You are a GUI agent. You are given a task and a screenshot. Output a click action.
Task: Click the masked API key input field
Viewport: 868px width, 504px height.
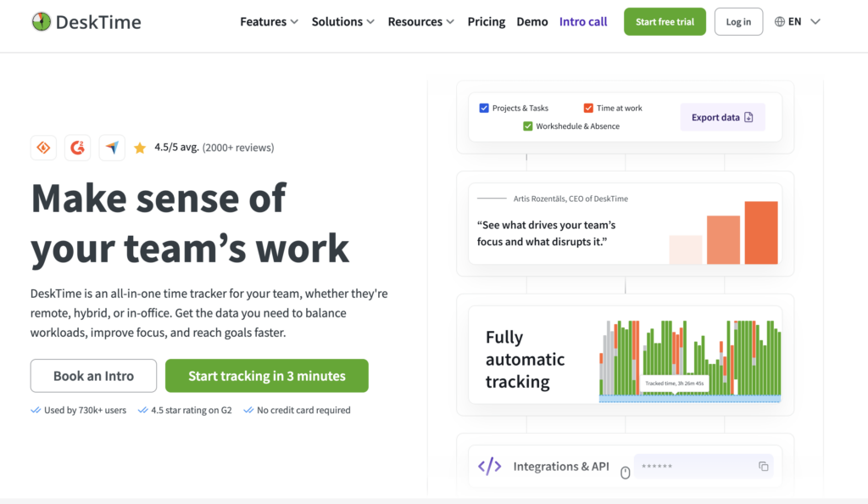[x=704, y=467]
